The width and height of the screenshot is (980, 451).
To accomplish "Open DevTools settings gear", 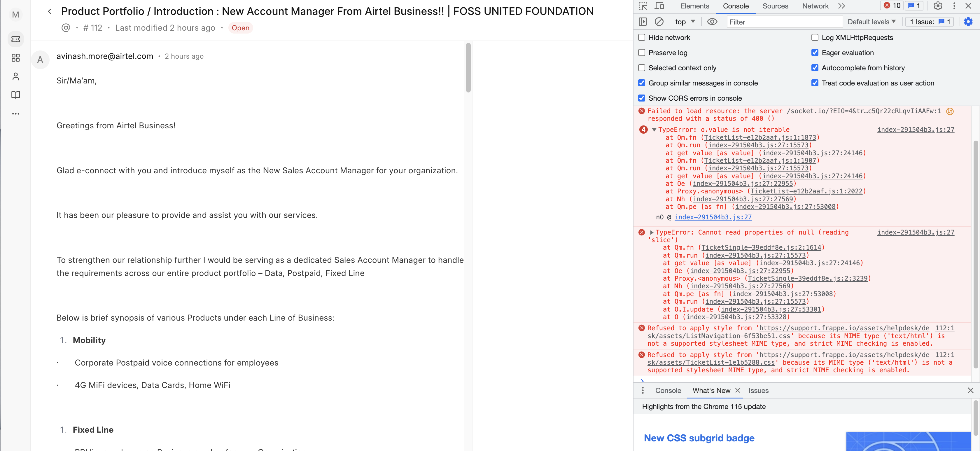I will 938,6.
